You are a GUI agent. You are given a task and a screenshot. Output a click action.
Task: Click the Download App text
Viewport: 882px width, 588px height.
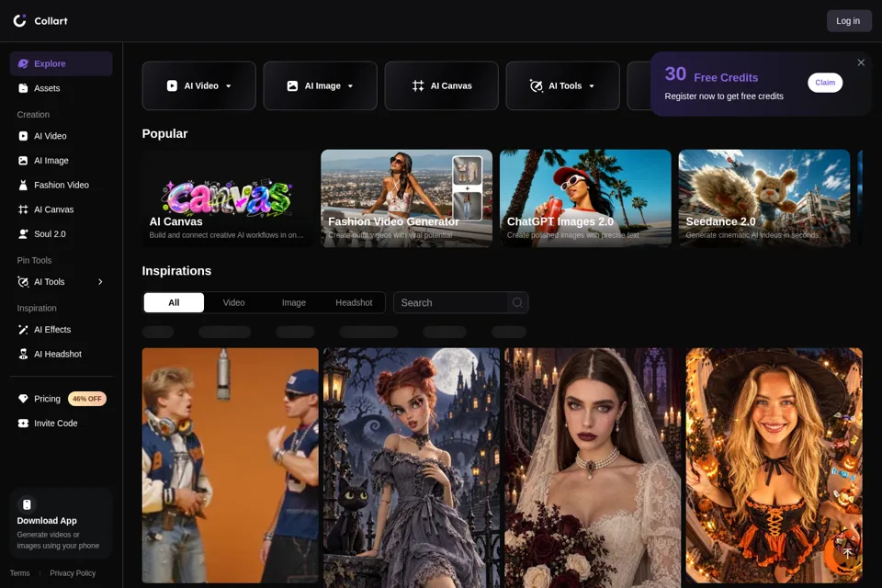point(47,521)
